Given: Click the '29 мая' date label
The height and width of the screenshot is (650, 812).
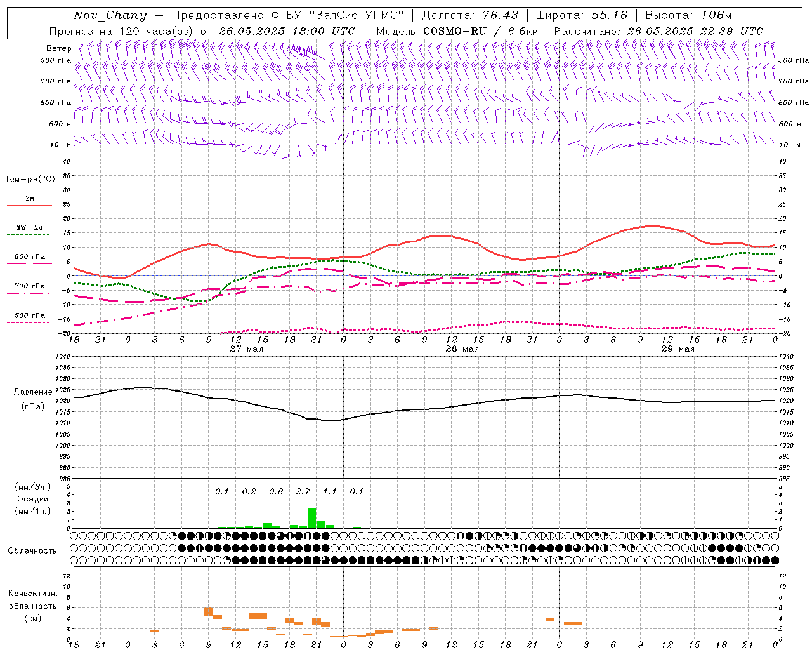Looking at the screenshot, I should 678,349.
